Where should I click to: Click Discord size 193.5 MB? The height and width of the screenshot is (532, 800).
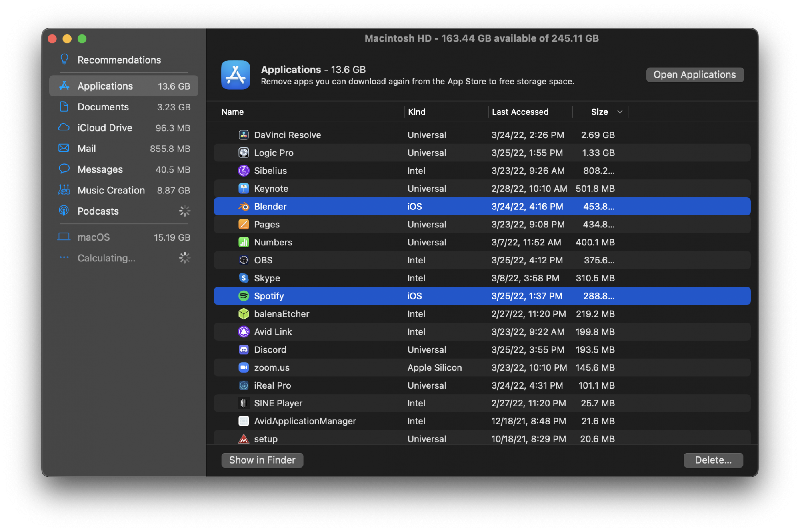pyautogui.click(x=595, y=350)
